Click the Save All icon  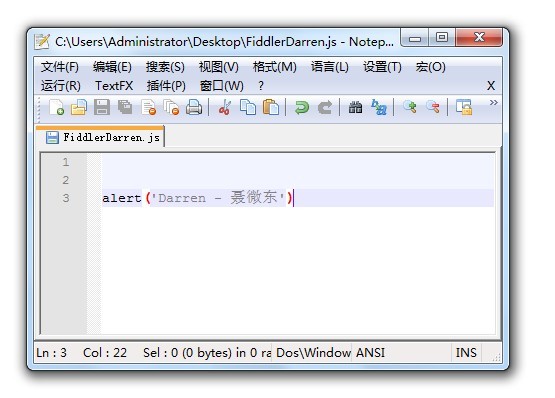125,107
